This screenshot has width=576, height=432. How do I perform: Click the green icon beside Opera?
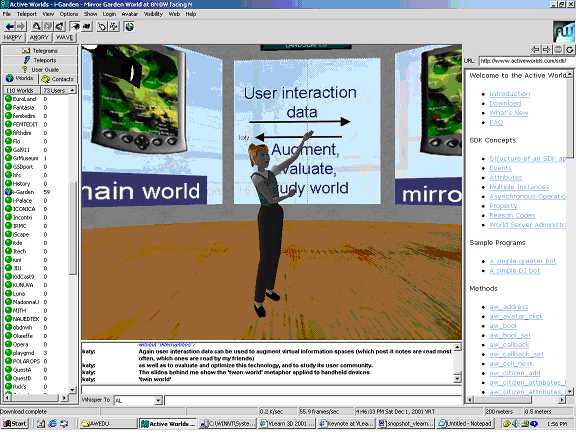[8, 345]
